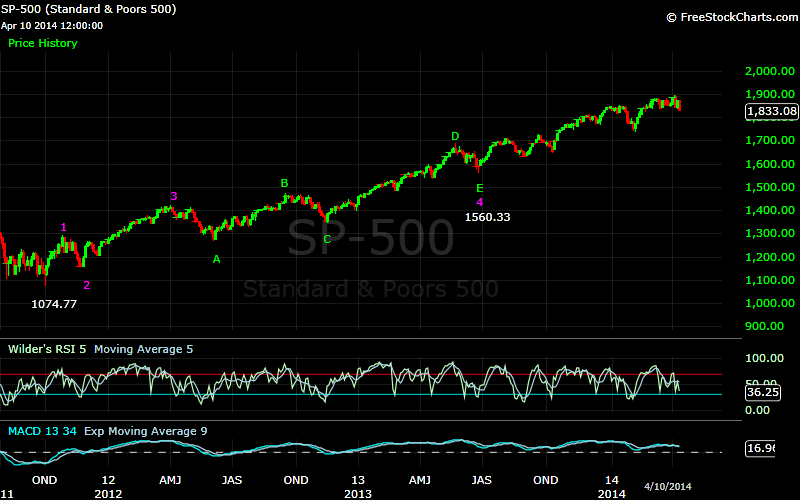
Task: Click the 1,300.00 price axis label
Action: click(770, 233)
